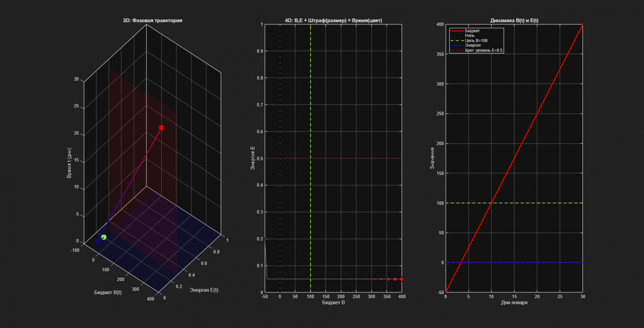Click the red end marker in 3D trajectory plot
Screen dimensions: 644x328
[161, 128]
